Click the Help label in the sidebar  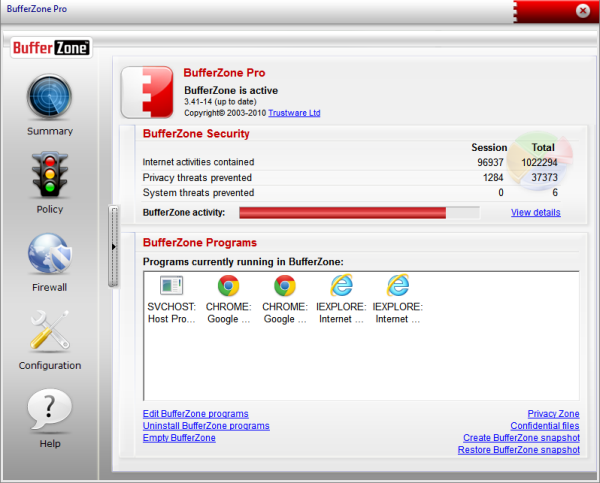[x=50, y=444]
